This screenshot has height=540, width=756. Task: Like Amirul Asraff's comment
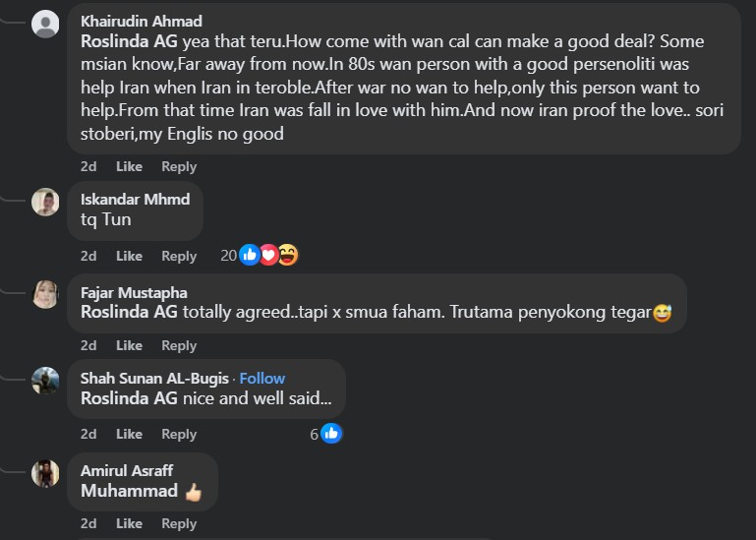tap(129, 523)
